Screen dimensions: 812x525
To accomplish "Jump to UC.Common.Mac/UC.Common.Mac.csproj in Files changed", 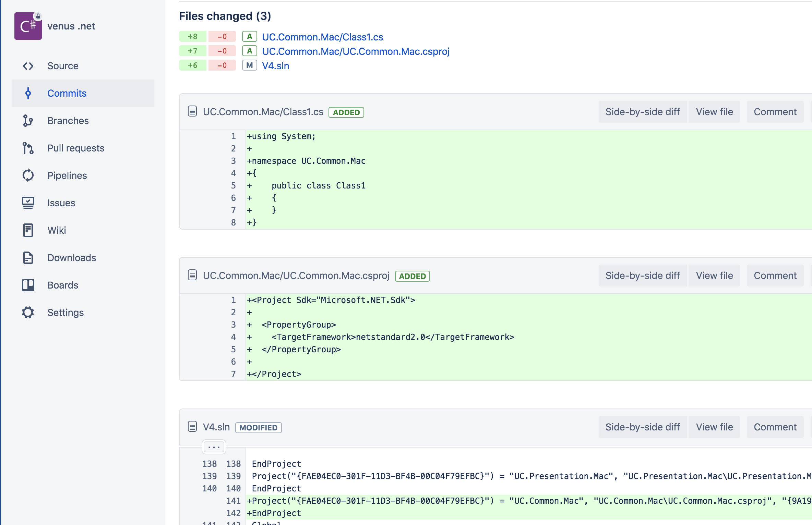I will 356,51.
